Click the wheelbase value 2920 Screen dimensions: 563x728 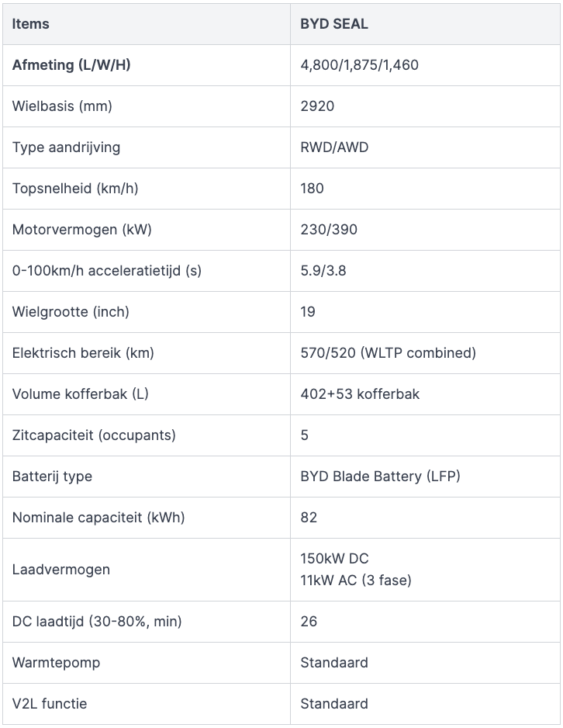(x=317, y=106)
